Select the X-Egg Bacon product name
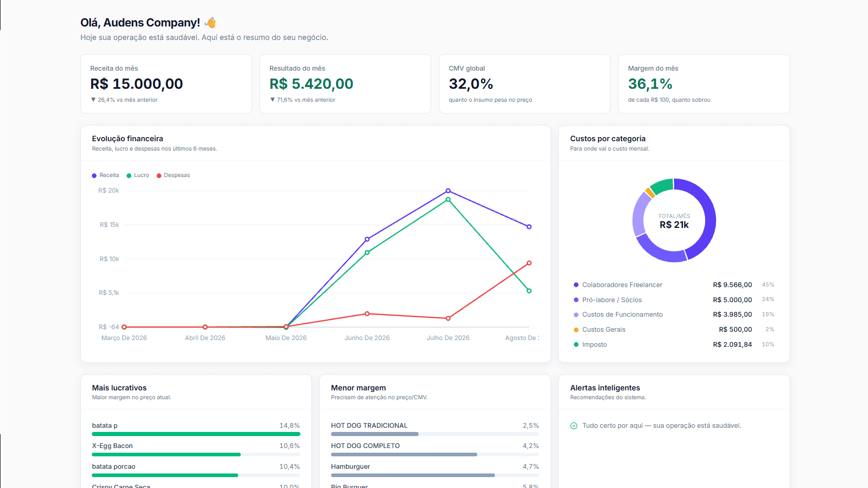The height and width of the screenshot is (488, 868). [112, 446]
